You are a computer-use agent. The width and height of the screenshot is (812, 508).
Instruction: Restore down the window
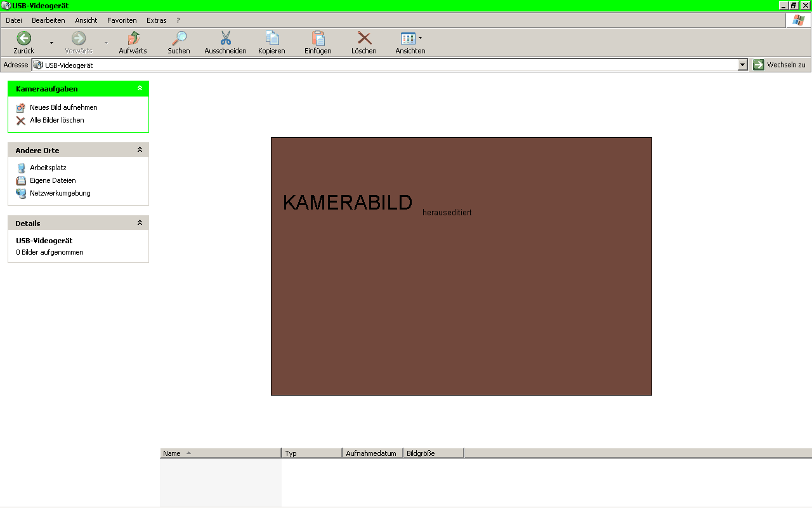point(794,5)
